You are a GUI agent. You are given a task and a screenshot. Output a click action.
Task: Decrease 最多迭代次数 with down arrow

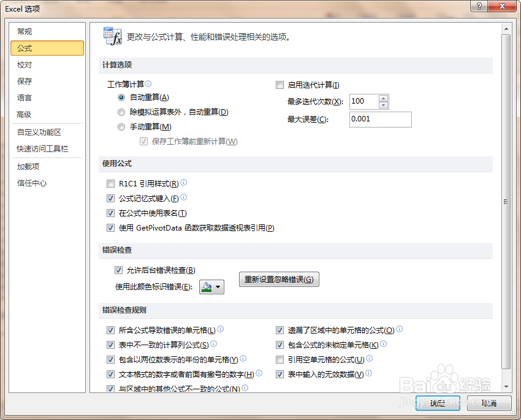point(384,105)
